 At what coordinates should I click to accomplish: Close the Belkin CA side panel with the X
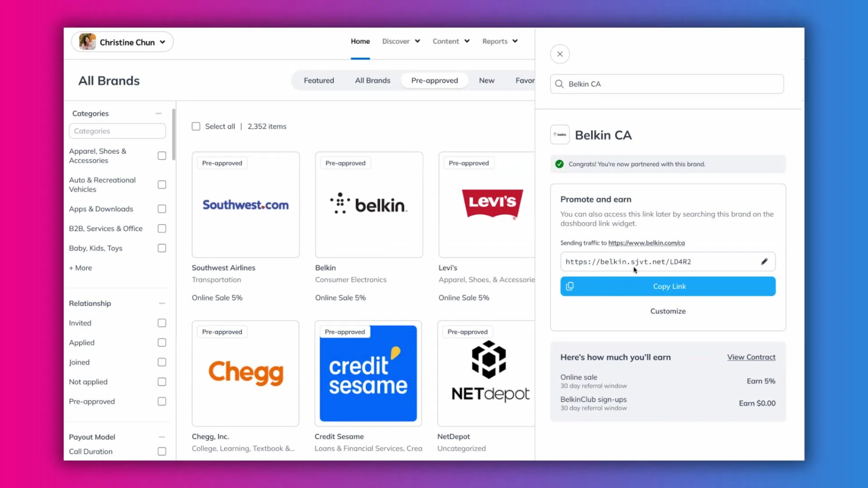(x=560, y=54)
